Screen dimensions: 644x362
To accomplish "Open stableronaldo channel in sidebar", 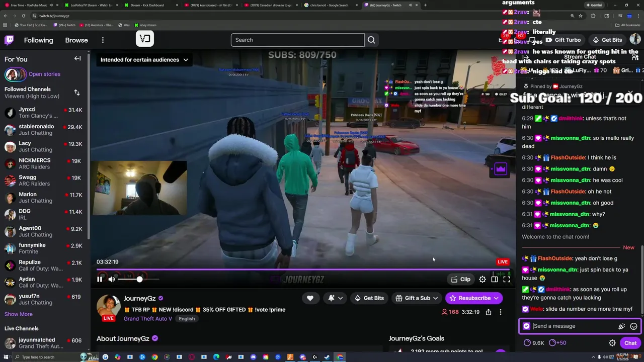I will tap(44, 130).
